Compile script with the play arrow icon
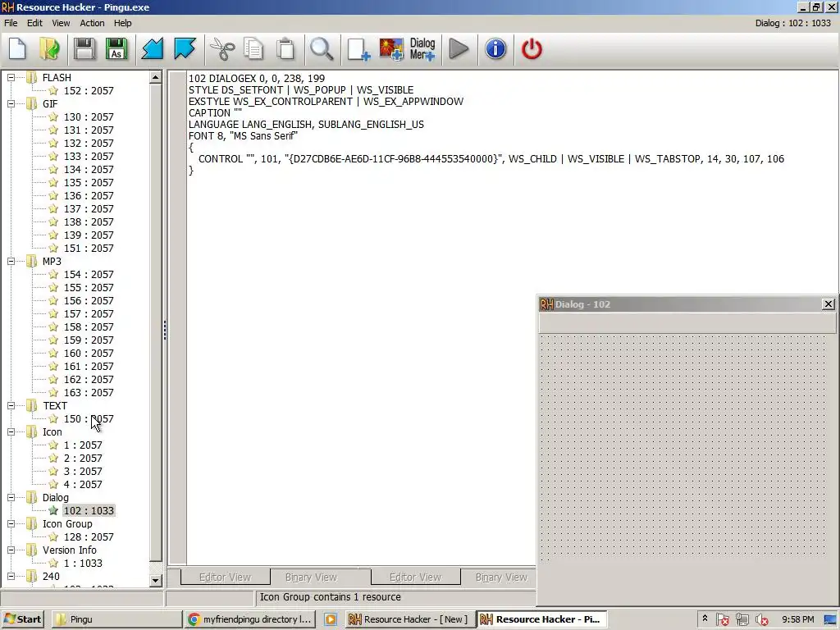Image resolution: width=840 pixels, height=630 pixels. 459,48
